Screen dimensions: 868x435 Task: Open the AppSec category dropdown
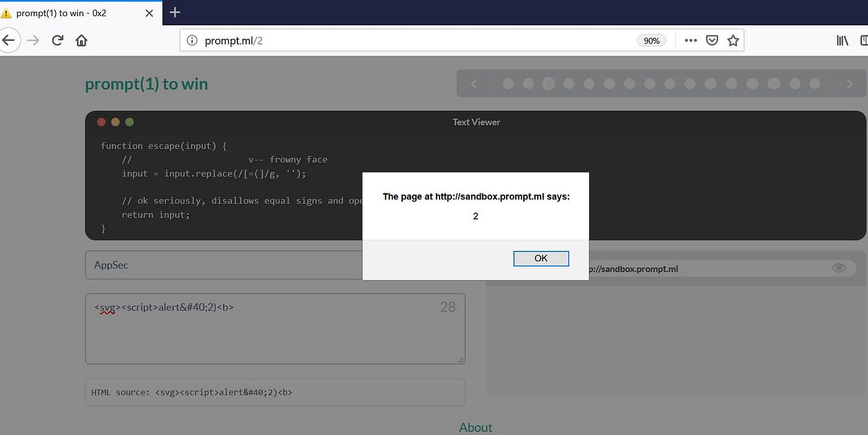pyautogui.click(x=276, y=265)
